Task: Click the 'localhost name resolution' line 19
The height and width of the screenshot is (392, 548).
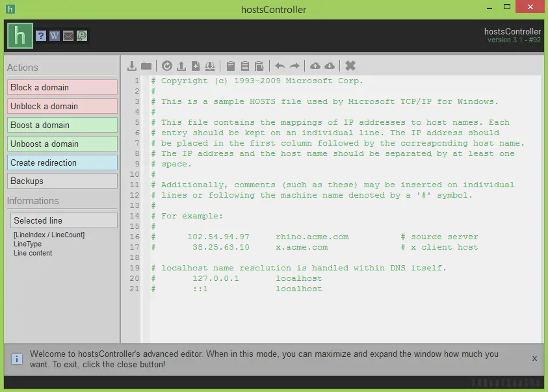Action: coord(299,268)
